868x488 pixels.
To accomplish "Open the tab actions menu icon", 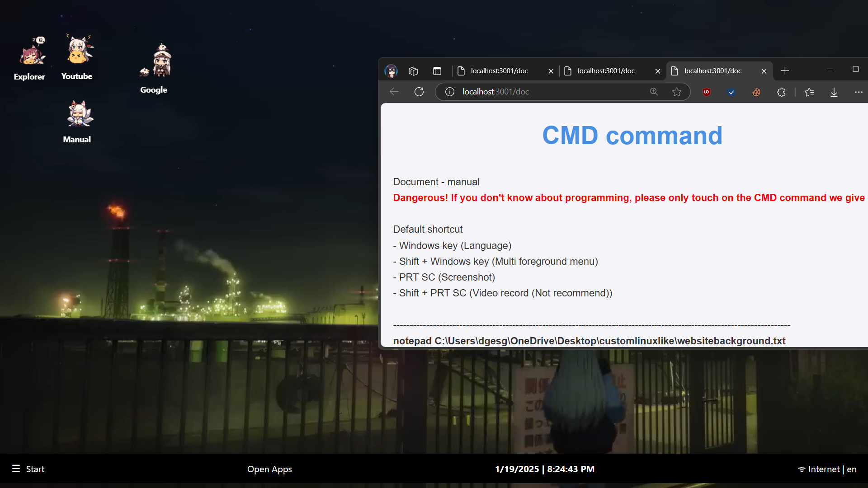I will pyautogui.click(x=437, y=71).
